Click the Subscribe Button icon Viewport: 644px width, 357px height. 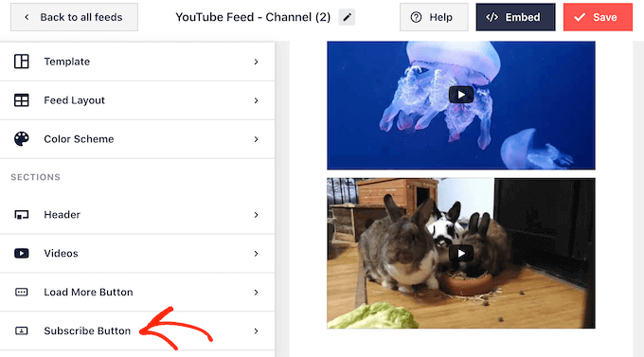click(x=22, y=330)
